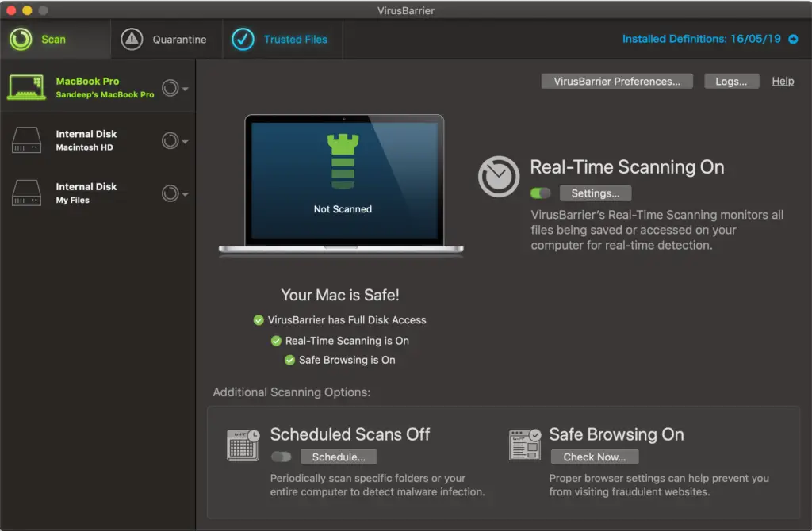Open Real-Time Scanning Settings
Image resolution: width=812 pixels, height=531 pixels.
click(x=595, y=193)
